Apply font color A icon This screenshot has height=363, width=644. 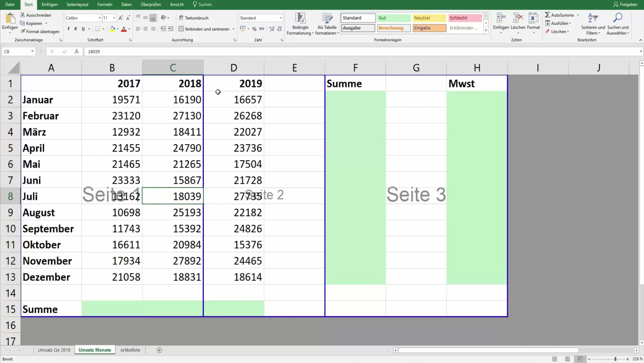pyautogui.click(x=124, y=29)
